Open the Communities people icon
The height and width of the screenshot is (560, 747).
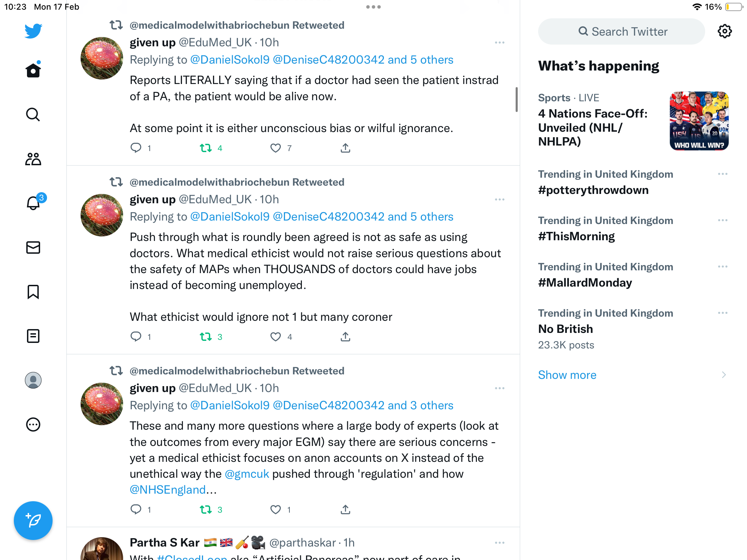tap(33, 159)
